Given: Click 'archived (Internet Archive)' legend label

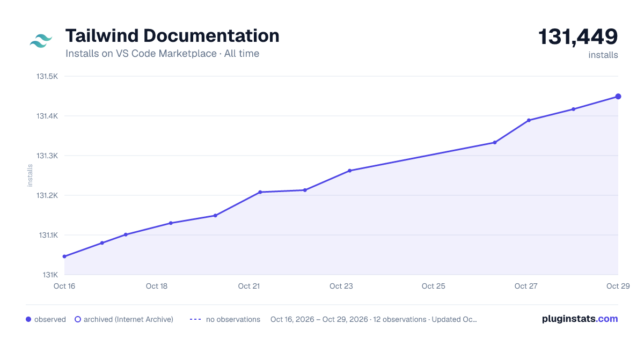Looking at the screenshot, I should coord(128,319).
